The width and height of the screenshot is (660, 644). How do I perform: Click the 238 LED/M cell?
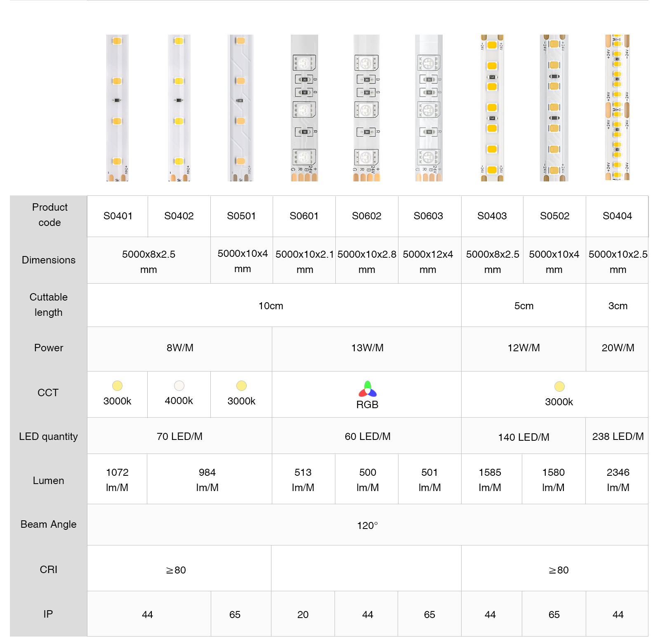[x=617, y=436]
